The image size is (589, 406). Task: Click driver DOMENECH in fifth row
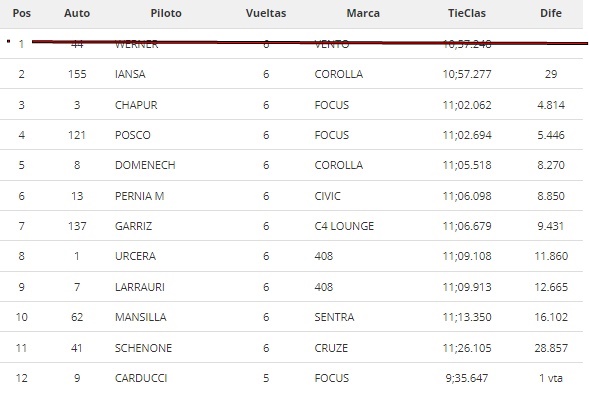pos(145,165)
